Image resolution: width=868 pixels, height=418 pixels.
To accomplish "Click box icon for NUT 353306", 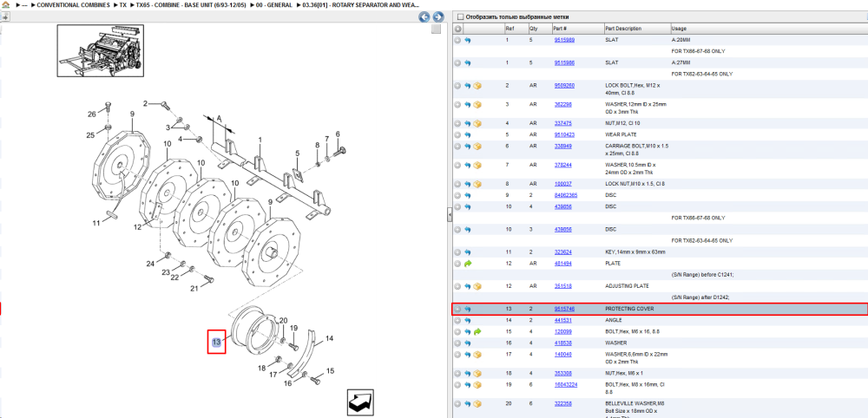I will tap(477, 373).
